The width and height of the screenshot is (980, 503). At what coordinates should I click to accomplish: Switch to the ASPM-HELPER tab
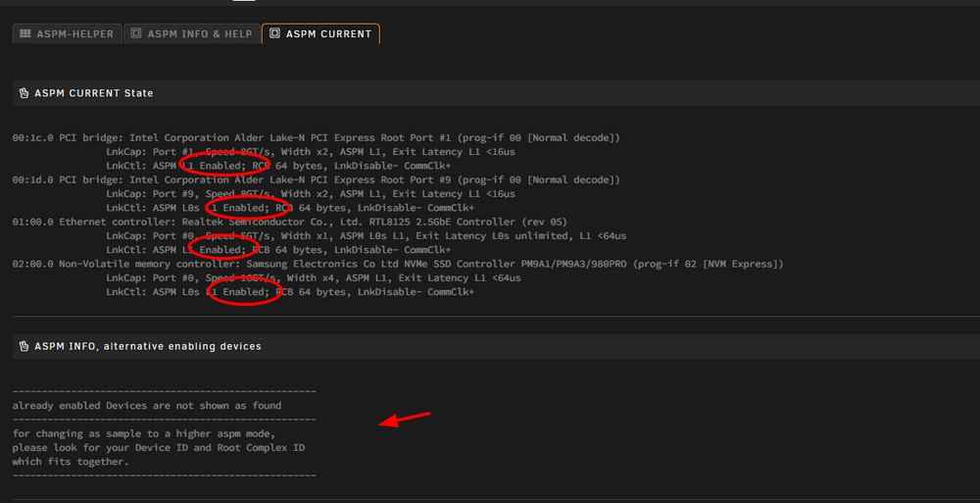[67, 33]
